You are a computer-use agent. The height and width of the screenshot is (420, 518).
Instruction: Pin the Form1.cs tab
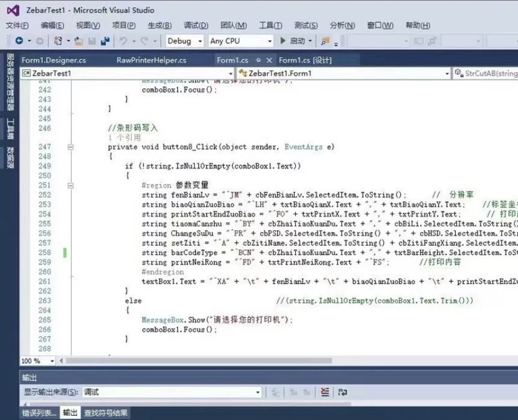(258, 60)
